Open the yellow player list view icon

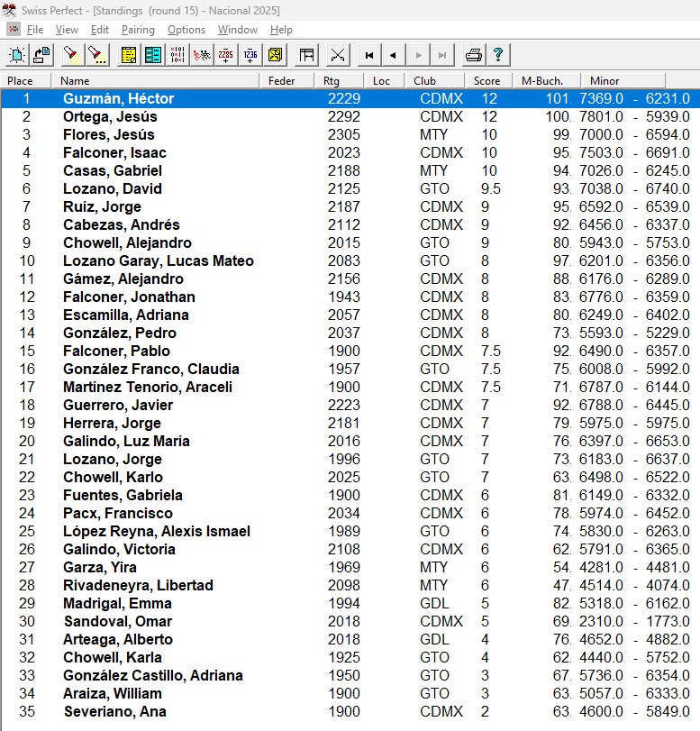tap(129, 55)
